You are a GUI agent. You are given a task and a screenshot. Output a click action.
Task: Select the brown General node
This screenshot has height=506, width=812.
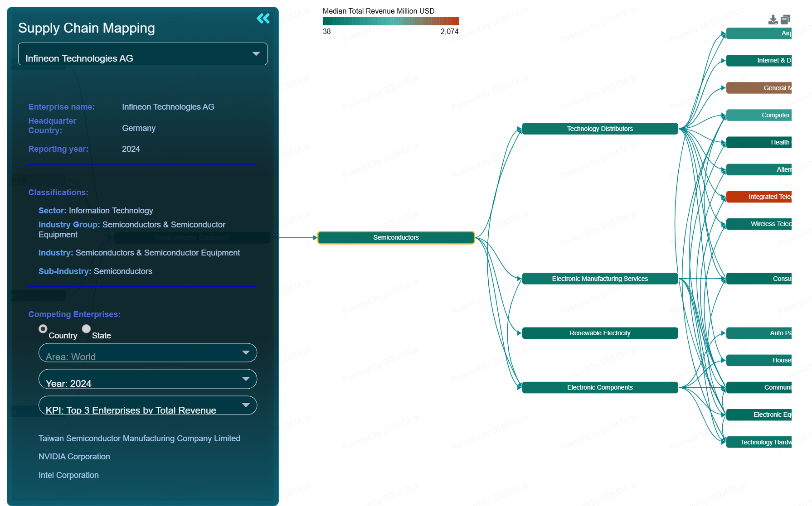[x=759, y=88]
